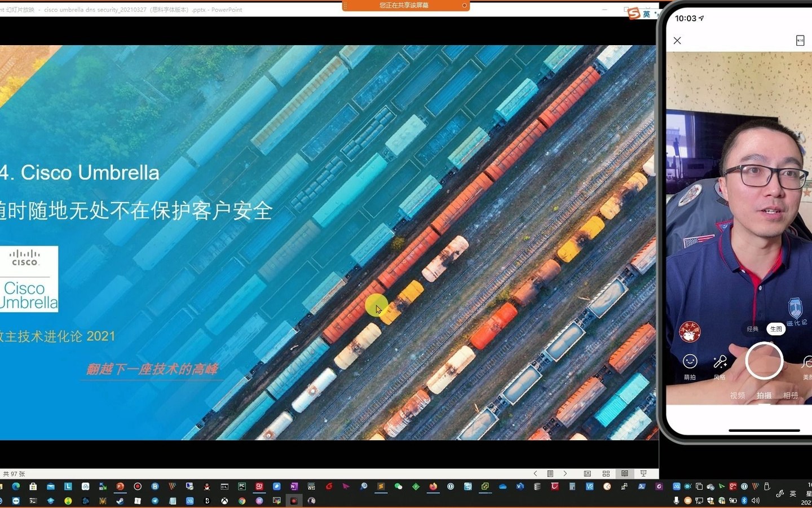Open PyCharm from the taskbar
The width and height of the screenshot is (812, 508).
pos(242,486)
